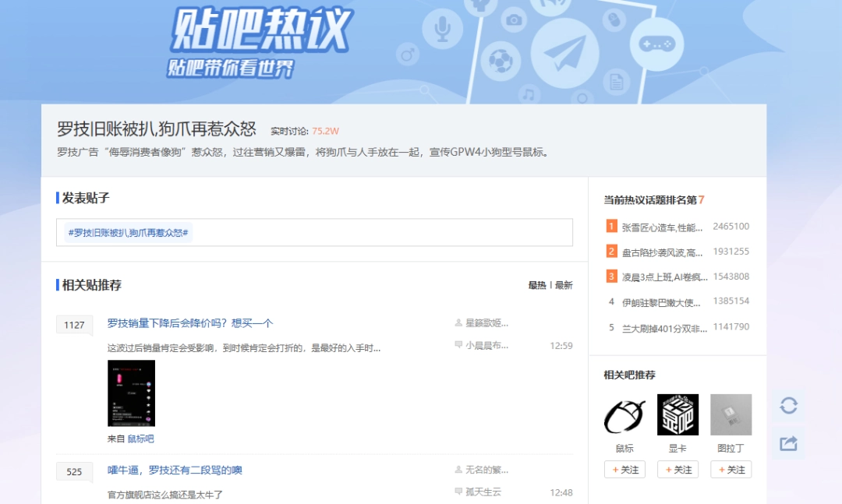Open post 嚯牛逼，罗技还有二段骂的噢

click(175, 471)
